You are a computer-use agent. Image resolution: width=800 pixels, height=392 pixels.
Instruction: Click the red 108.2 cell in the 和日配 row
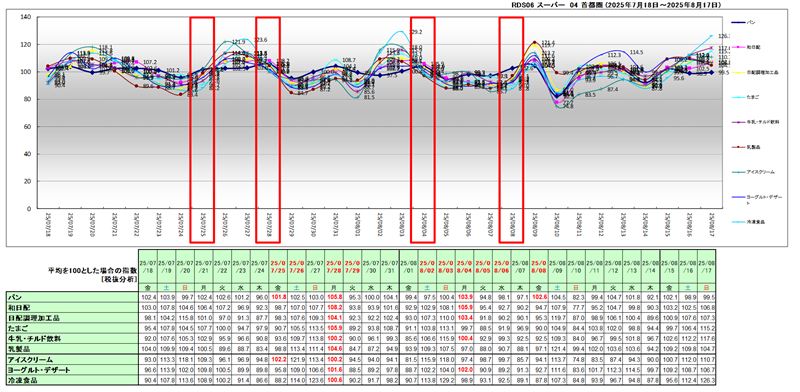pos(334,307)
